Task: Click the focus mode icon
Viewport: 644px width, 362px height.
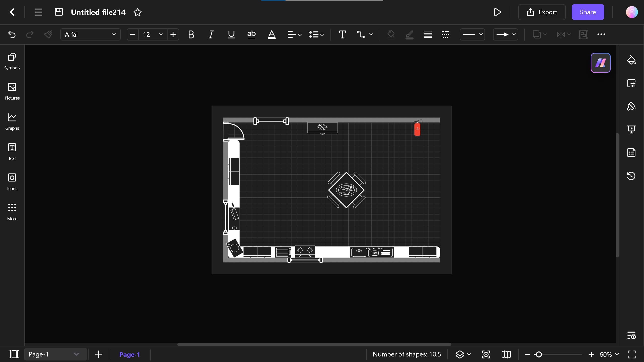Action: [x=486, y=354]
